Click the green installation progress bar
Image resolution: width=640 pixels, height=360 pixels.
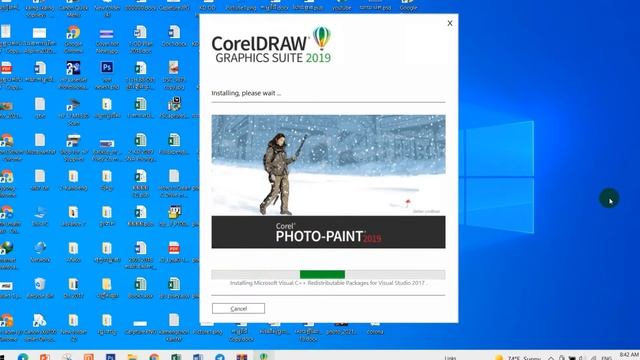[x=322, y=274]
